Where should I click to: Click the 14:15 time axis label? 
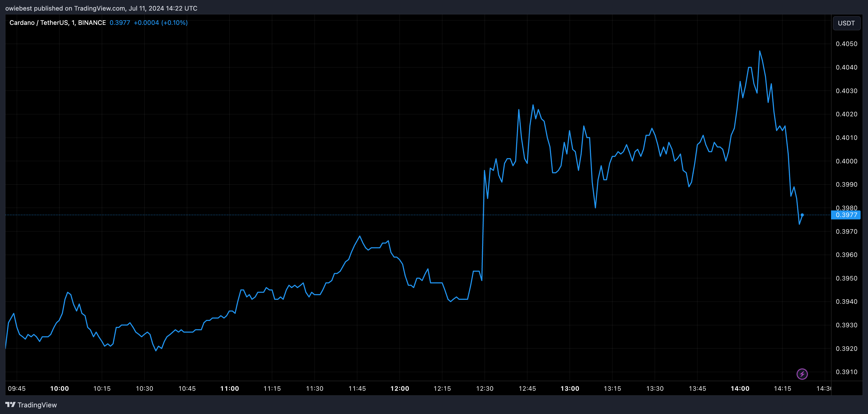click(x=782, y=388)
